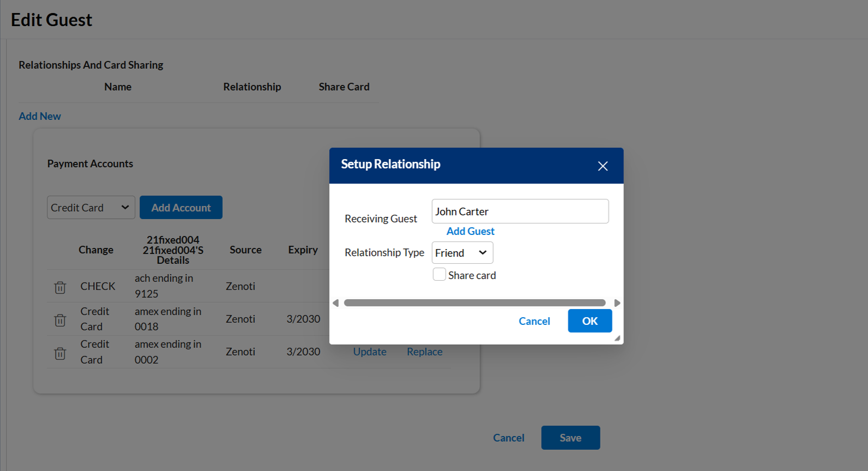Viewport: 868px width, 471px height.
Task: Cancel editing the guest page
Action: (x=509, y=438)
